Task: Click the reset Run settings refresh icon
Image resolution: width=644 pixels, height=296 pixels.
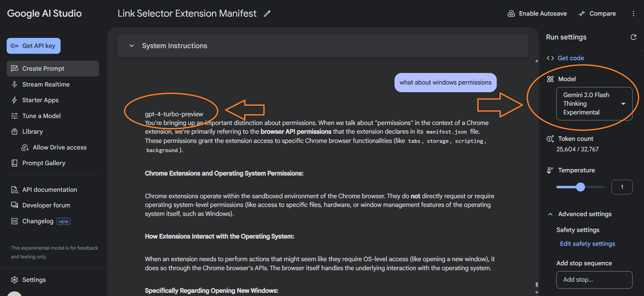Action: 633,37
